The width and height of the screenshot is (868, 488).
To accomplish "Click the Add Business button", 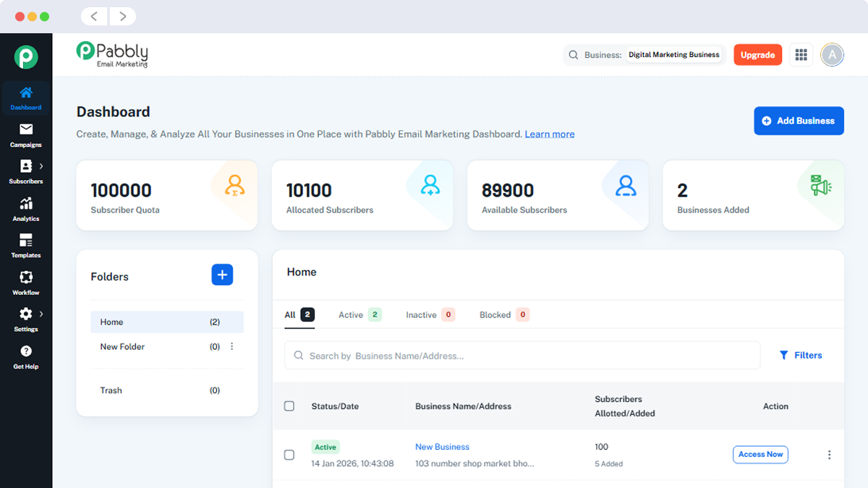I will pyautogui.click(x=799, y=121).
